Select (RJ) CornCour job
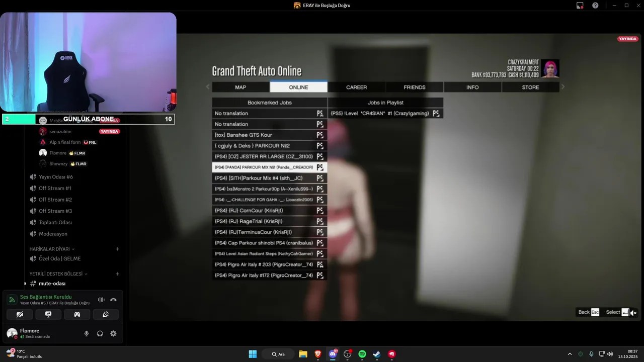The width and height of the screenshot is (644, 362). tap(270, 211)
